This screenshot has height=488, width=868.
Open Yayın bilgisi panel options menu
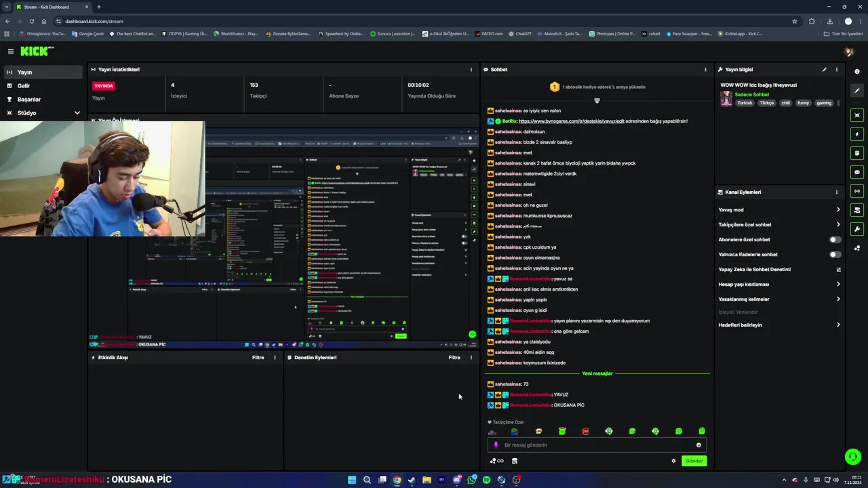tap(836, 69)
